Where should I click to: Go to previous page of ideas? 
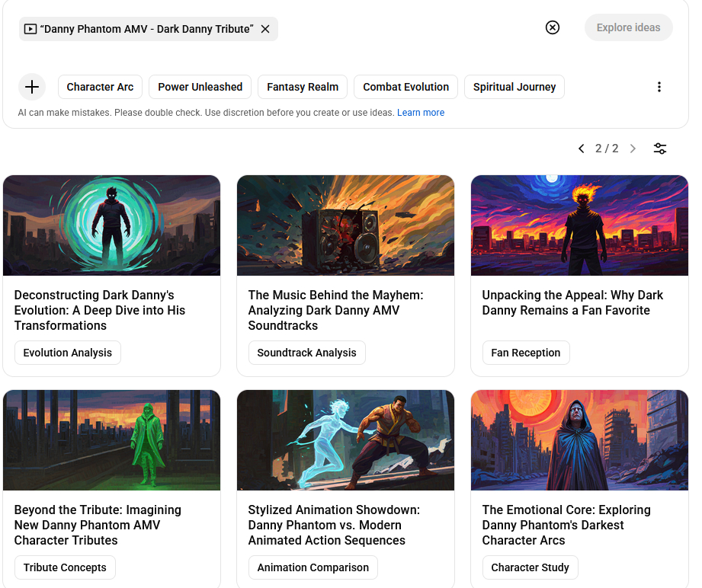click(x=582, y=149)
